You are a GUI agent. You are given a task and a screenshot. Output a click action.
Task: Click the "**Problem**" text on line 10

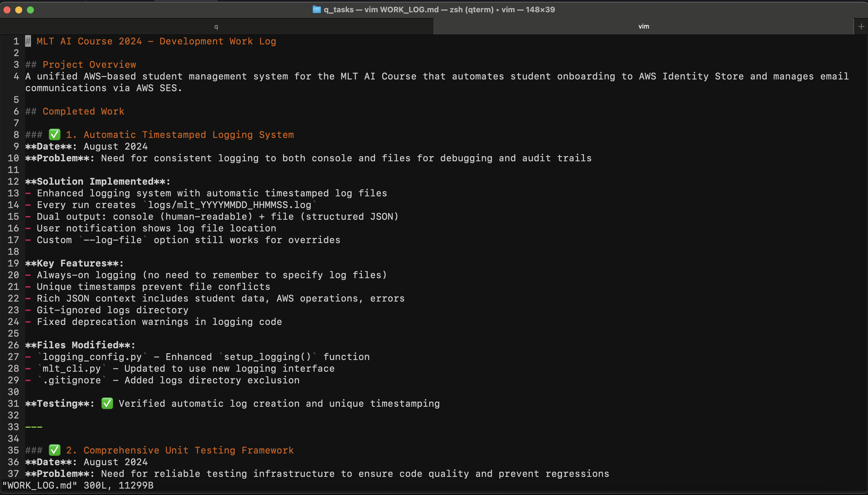(x=57, y=158)
